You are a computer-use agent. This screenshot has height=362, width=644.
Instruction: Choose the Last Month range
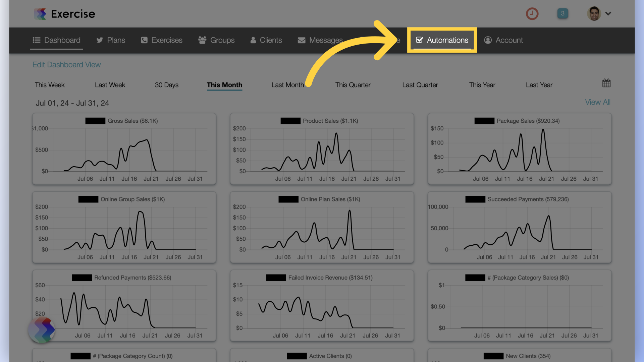coord(287,85)
